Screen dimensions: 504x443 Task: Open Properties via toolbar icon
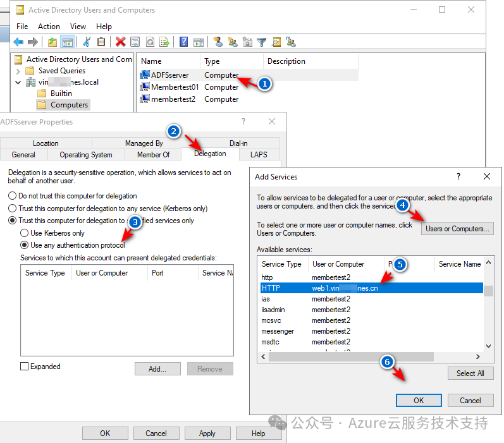tap(135, 42)
